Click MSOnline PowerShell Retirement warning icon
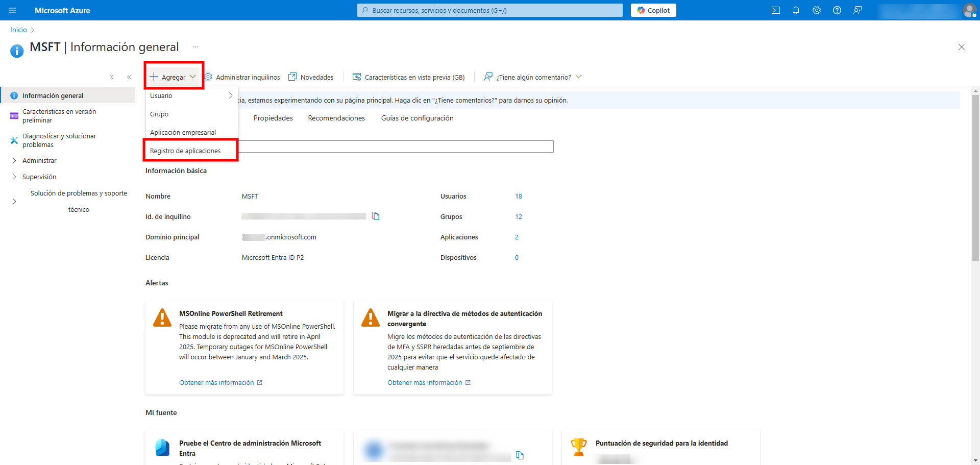 pos(162,317)
